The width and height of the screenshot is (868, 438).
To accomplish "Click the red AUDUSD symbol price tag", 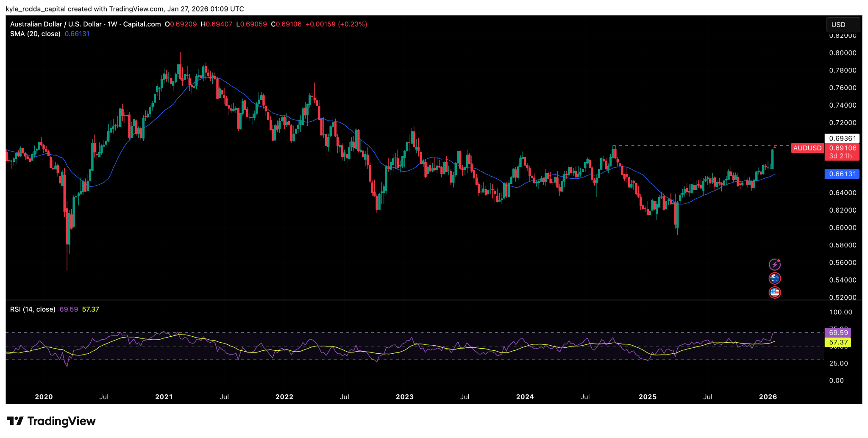I will 807,148.
